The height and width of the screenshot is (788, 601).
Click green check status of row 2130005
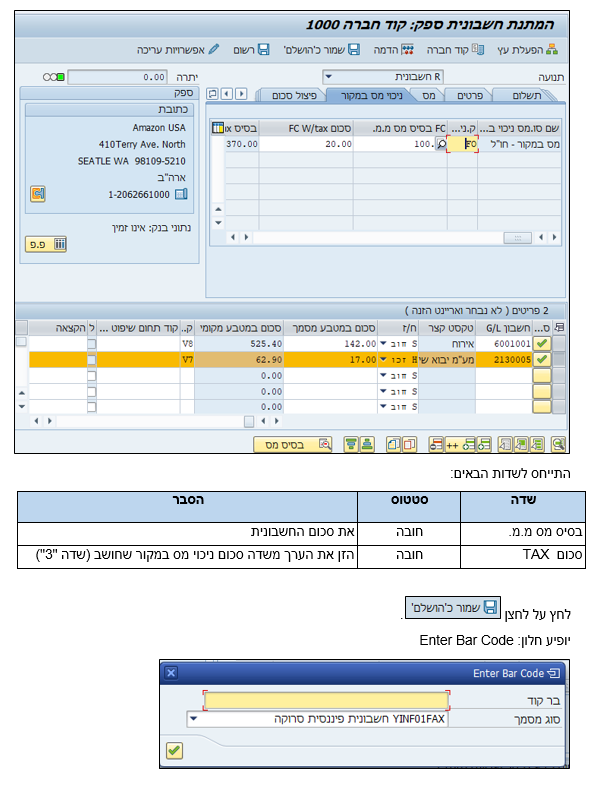(x=542, y=359)
